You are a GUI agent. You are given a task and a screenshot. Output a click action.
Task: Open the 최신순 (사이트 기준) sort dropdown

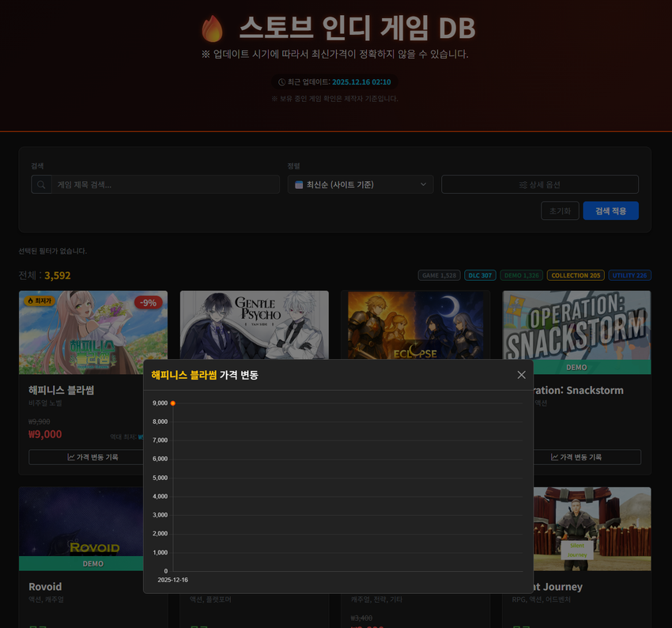pos(360,184)
